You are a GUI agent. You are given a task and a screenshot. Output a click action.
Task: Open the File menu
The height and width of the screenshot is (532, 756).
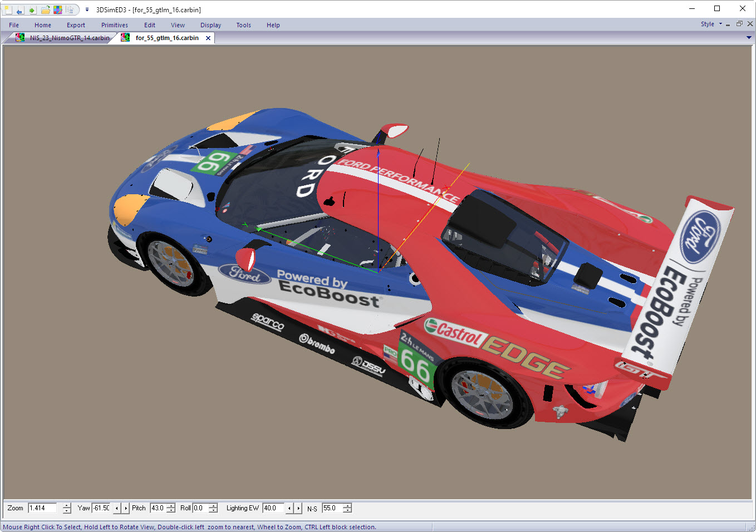[x=14, y=25]
